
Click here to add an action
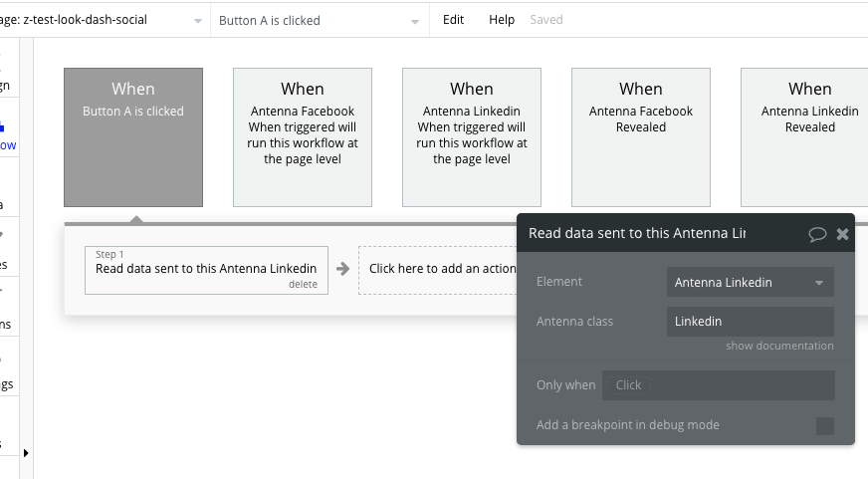(x=438, y=269)
